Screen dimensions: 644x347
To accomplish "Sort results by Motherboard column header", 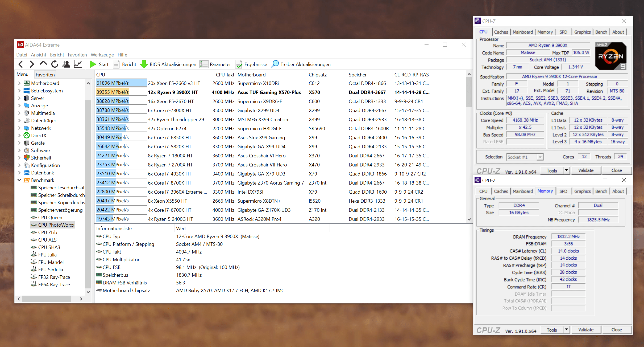I will click(x=271, y=75).
